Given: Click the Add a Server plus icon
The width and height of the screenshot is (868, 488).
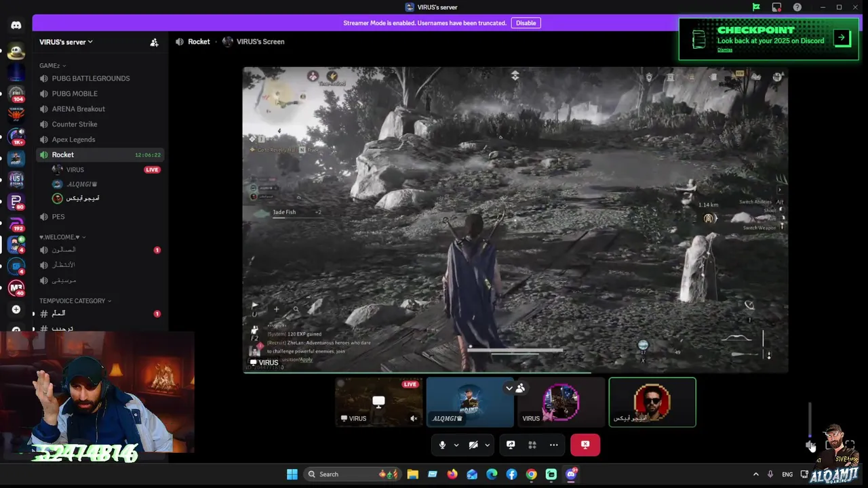Looking at the screenshot, I should click(16, 309).
